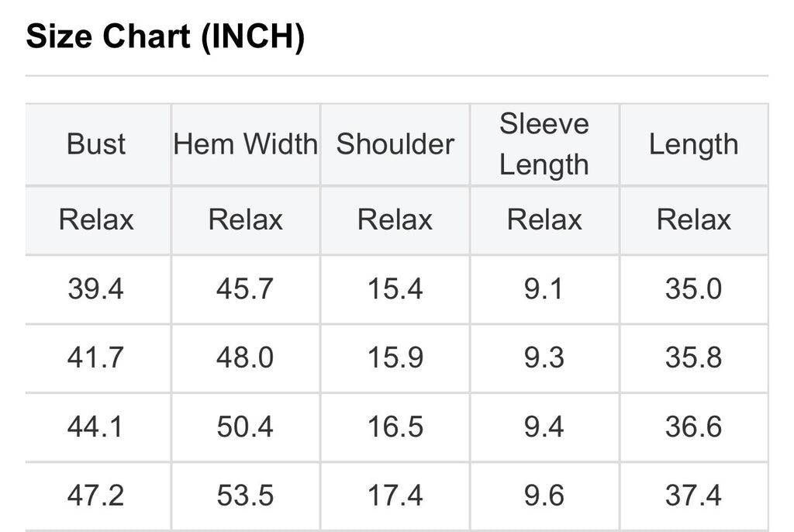This screenshot has height=532, width=794.
Task: Click the Relax cell under Shoulder
Action: (x=395, y=220)
